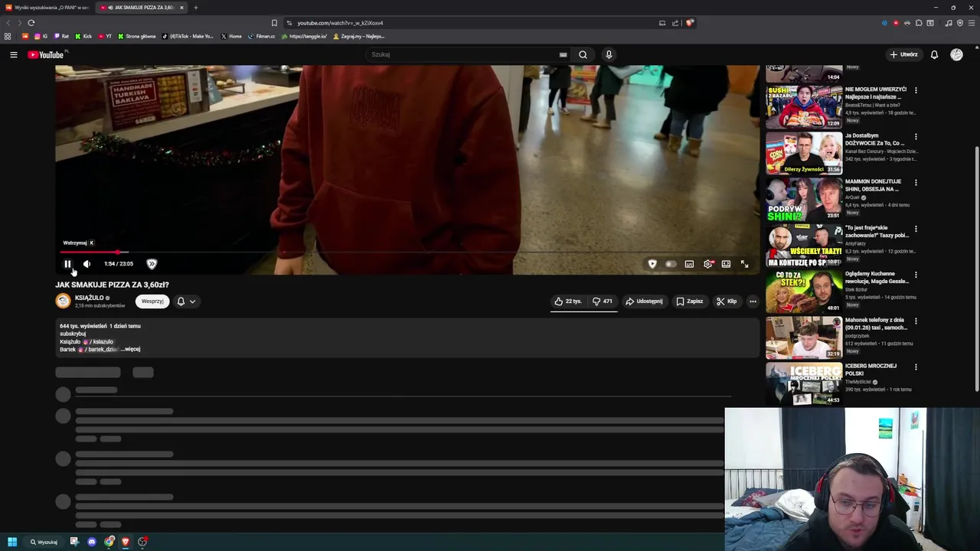Open options for MAMMON DONEJTUJE SHINI video

pos(916,182)
